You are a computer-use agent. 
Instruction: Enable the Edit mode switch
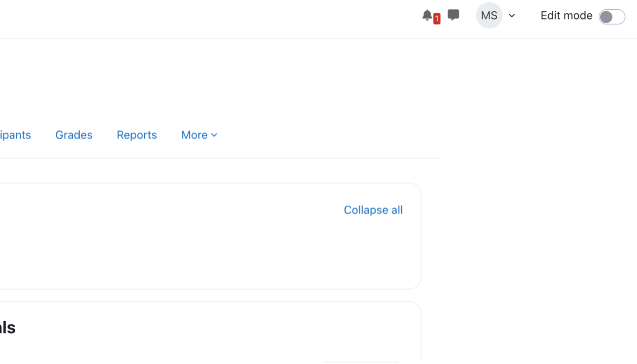coord(612,17)
